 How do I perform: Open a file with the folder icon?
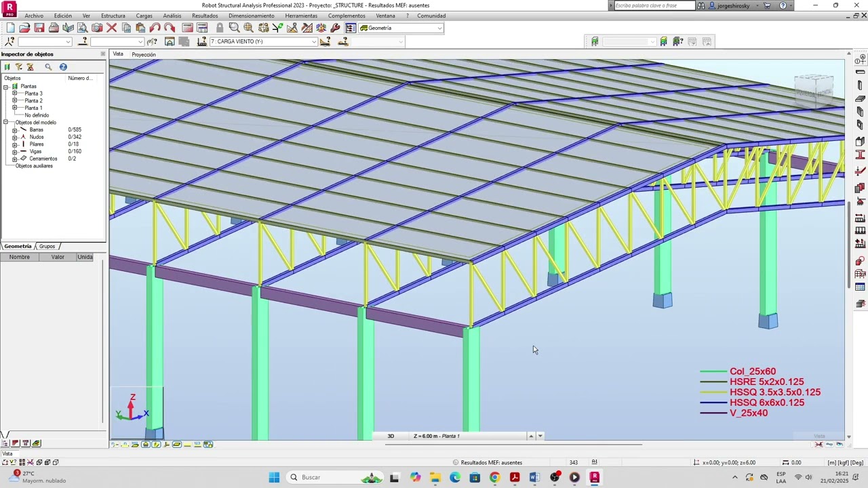point(24,28)
